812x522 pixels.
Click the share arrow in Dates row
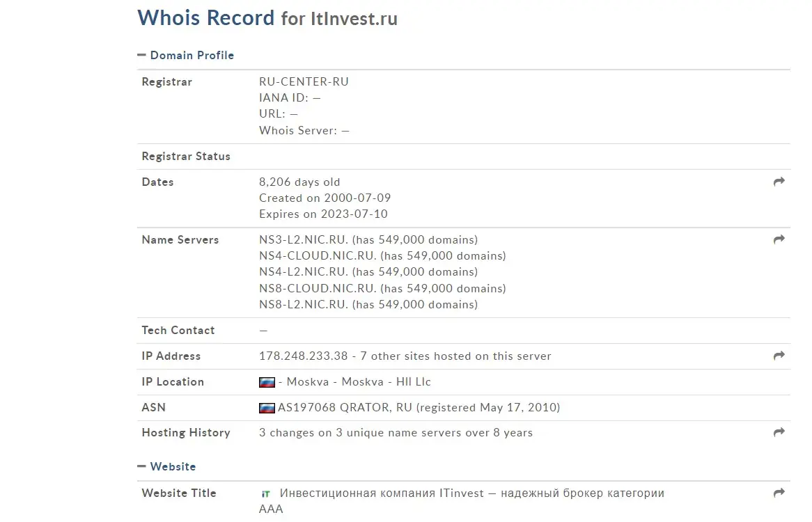[x=779, y=182]
